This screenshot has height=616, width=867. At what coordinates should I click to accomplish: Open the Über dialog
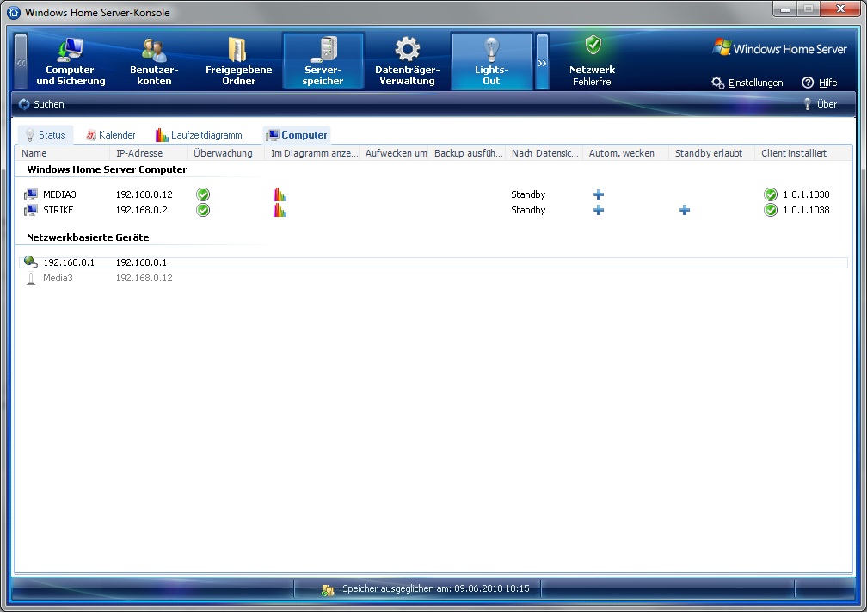821,104
